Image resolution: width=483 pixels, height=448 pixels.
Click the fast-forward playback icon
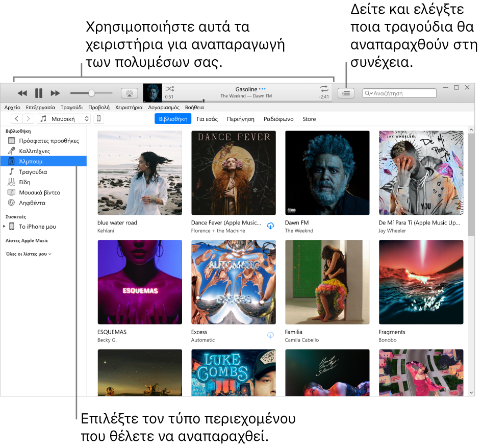55,93
